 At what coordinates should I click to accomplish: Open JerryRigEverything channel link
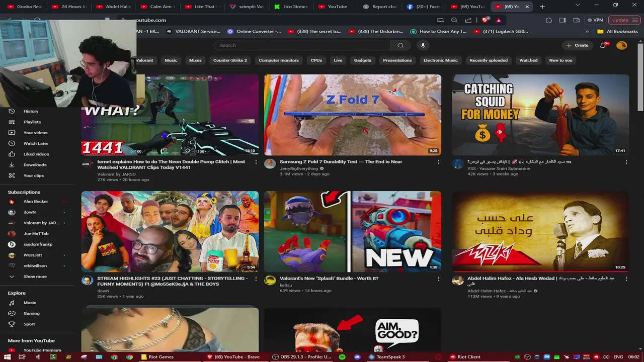(298, 168)
